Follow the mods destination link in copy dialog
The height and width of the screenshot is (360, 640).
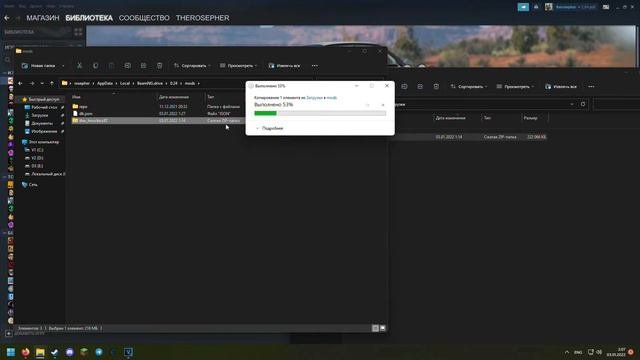click(332, 98)
